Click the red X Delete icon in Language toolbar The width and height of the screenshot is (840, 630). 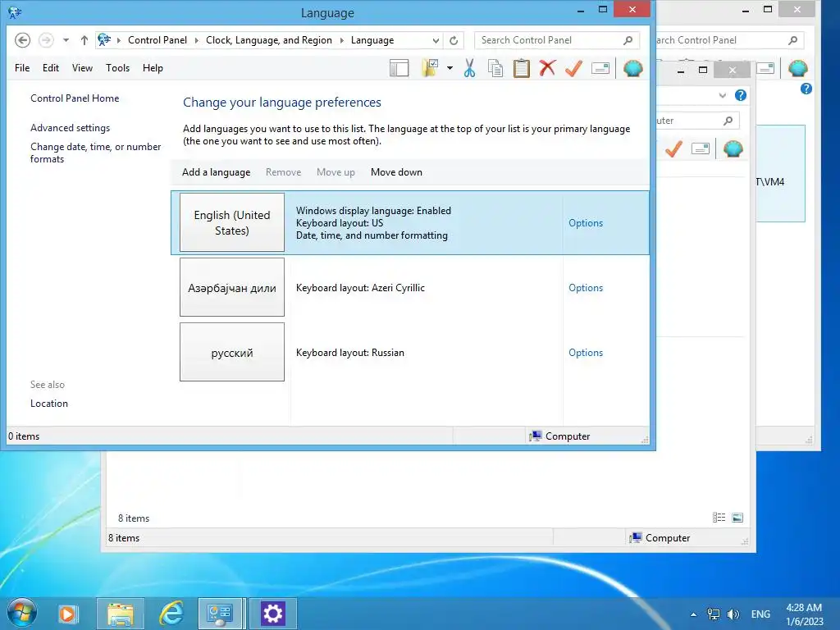[x=547, y=68]
